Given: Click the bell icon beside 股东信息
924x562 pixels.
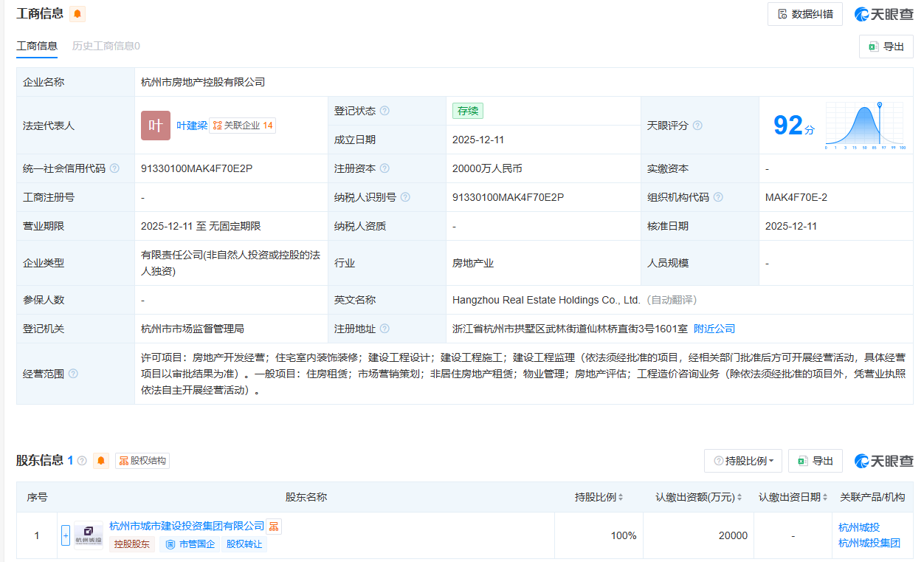Looking at the screenshot, I should click(x=100, y=460).
